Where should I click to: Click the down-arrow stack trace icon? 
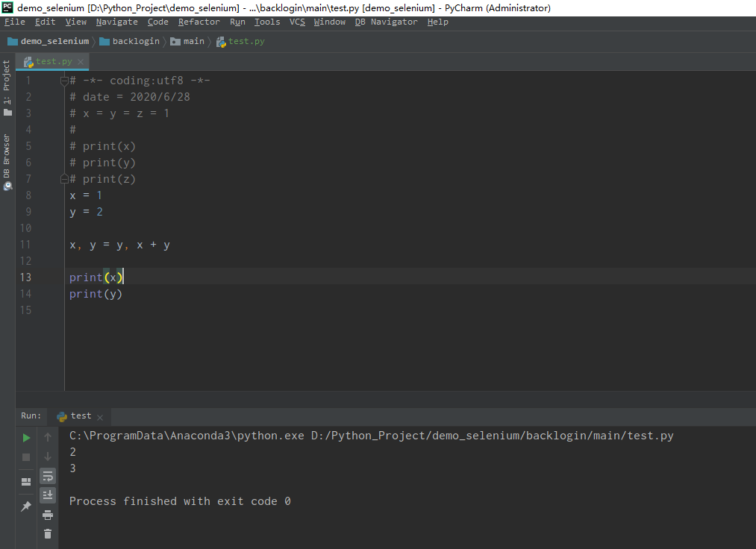(48, 457)
